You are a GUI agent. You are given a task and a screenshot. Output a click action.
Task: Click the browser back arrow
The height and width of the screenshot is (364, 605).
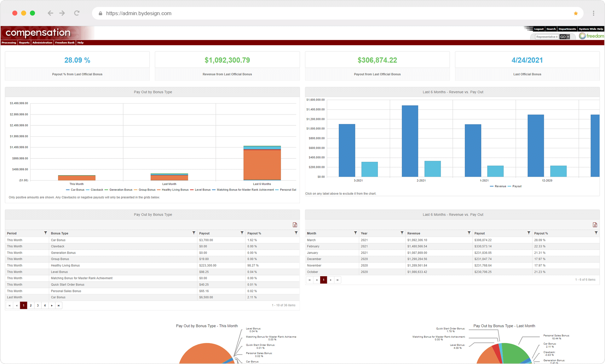(x=50, y=13)
